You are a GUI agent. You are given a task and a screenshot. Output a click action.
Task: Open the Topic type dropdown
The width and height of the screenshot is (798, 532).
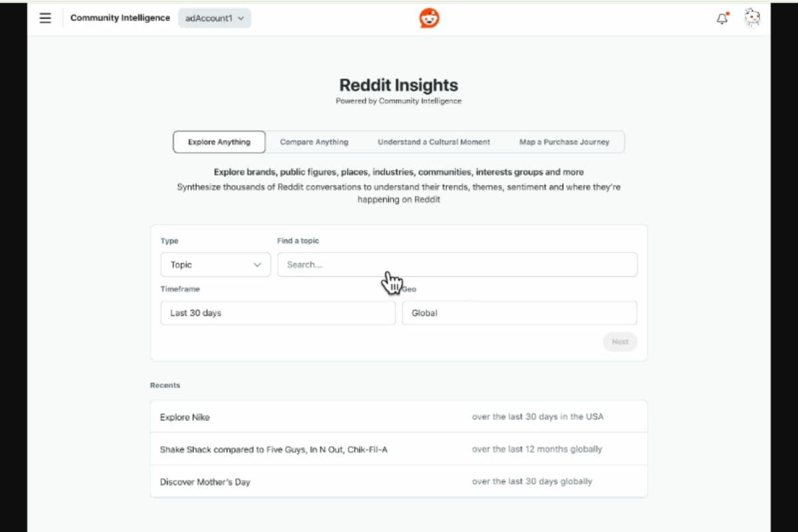pyautogui.click(x=215, y=265)
